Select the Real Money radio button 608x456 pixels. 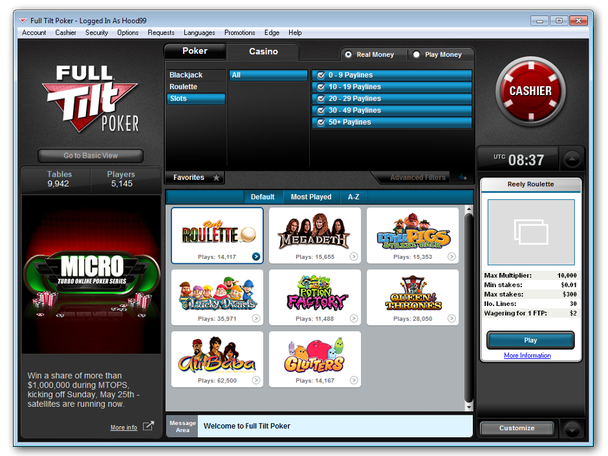(x=348, y=54)
